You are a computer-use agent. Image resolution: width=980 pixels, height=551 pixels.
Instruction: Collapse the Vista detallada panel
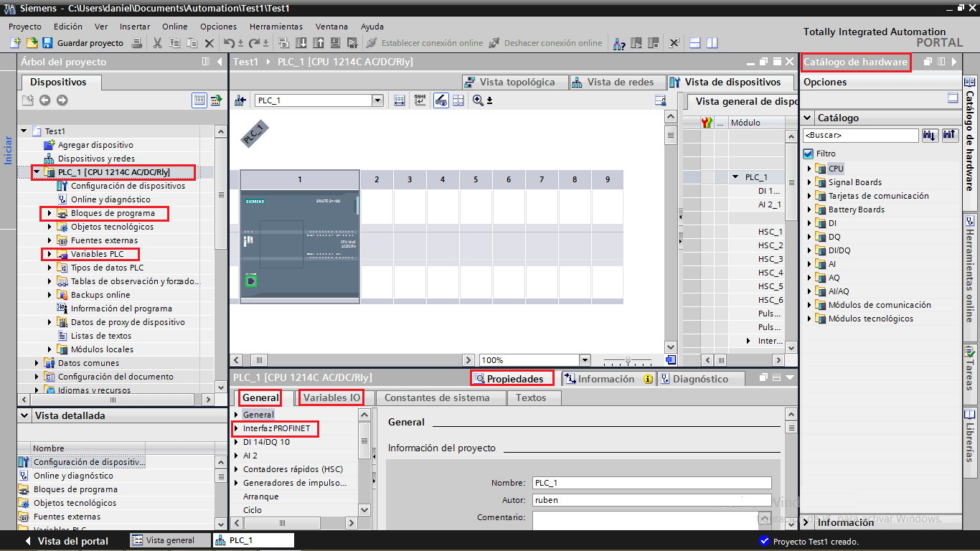(x=25, y=415)
